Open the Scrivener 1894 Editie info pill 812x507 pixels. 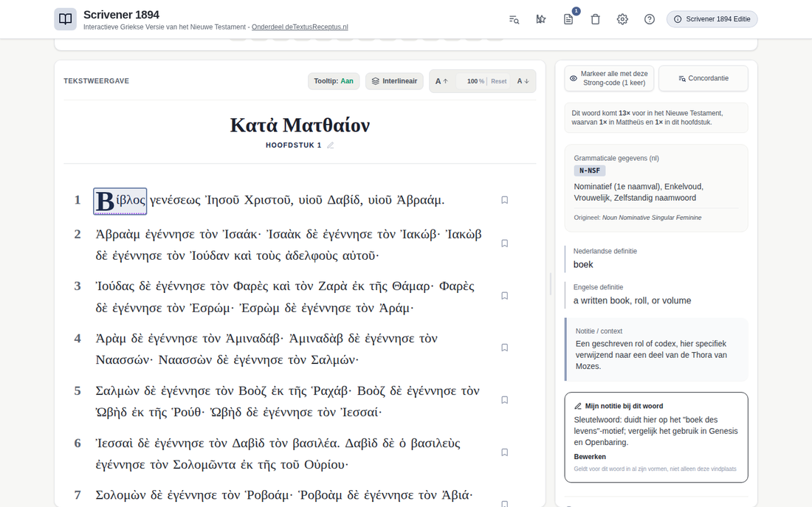[x=712, y=19]
